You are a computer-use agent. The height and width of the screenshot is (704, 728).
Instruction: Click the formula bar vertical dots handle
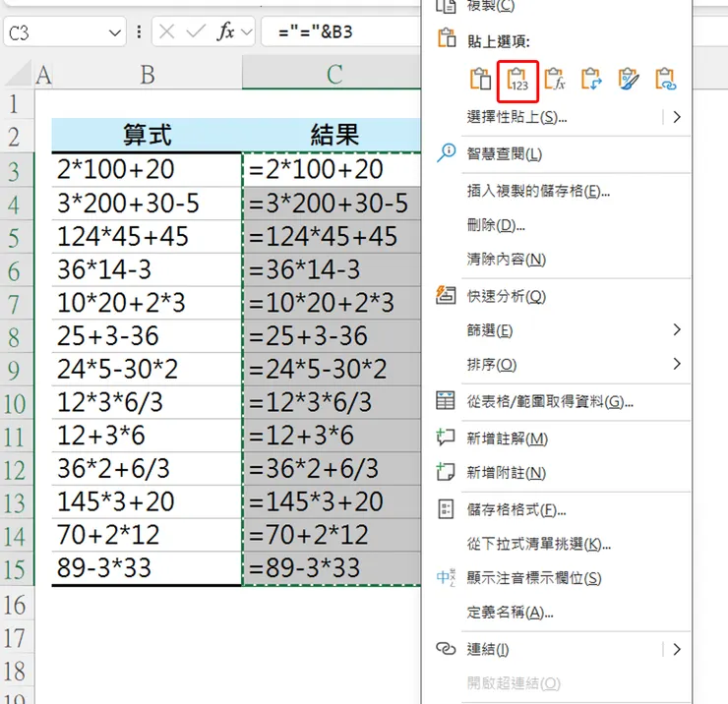(x=139, y=31)
